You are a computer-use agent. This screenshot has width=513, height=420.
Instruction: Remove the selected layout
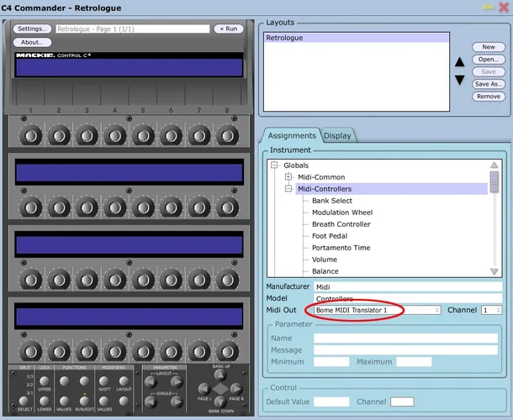coord(489,97)
